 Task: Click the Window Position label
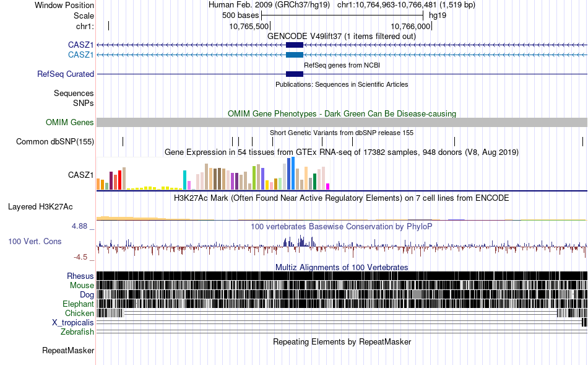click(64, 5)
